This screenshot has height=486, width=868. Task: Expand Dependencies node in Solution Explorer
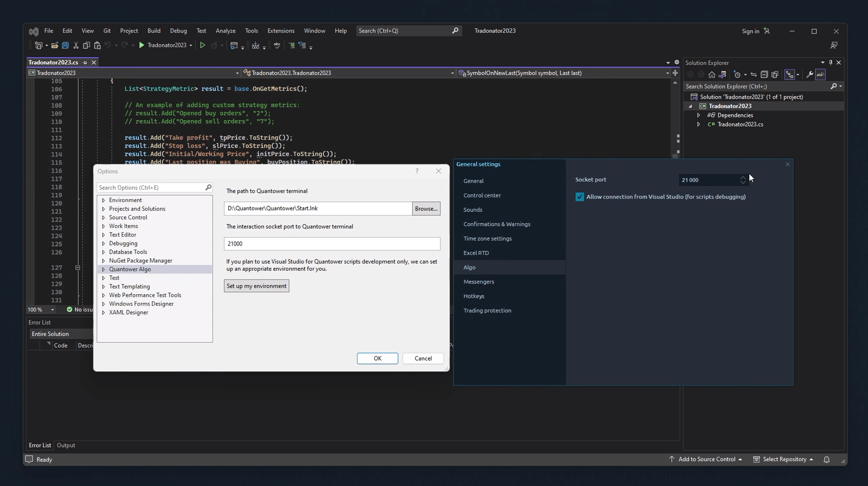point(699,115)
